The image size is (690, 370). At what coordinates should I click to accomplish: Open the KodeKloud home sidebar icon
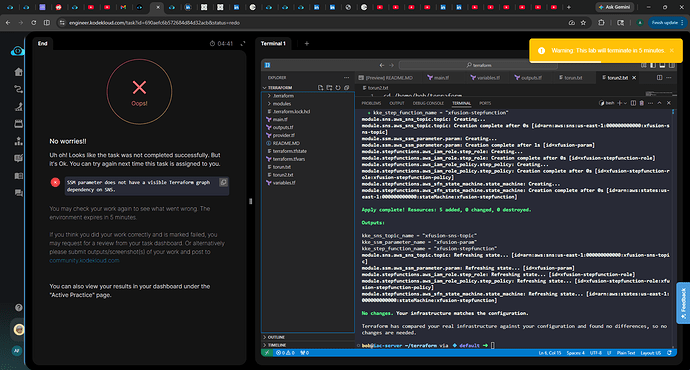(x=18, y=72)
